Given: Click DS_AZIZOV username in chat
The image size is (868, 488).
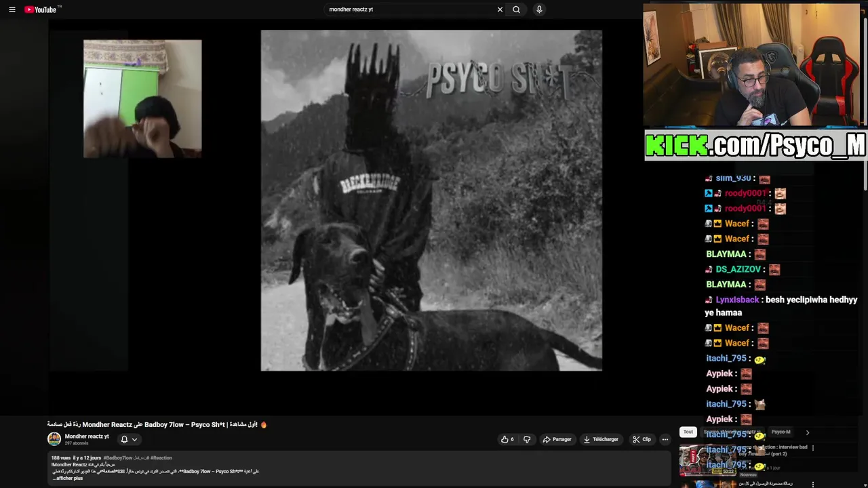Looking at the screenshot, I should [738, 269].
